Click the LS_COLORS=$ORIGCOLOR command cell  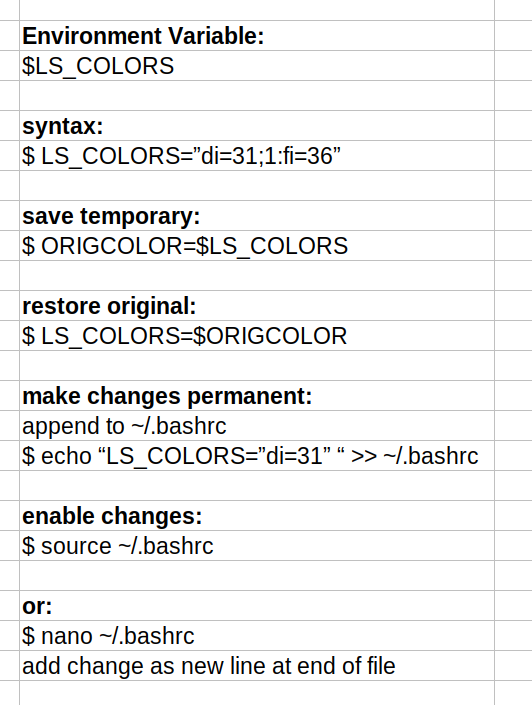[x=257, y=335]
